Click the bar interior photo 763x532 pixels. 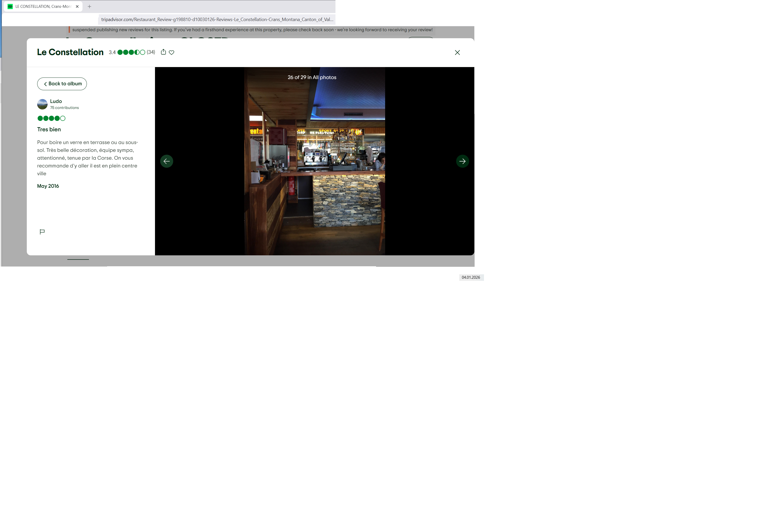[x=314, y=173]
